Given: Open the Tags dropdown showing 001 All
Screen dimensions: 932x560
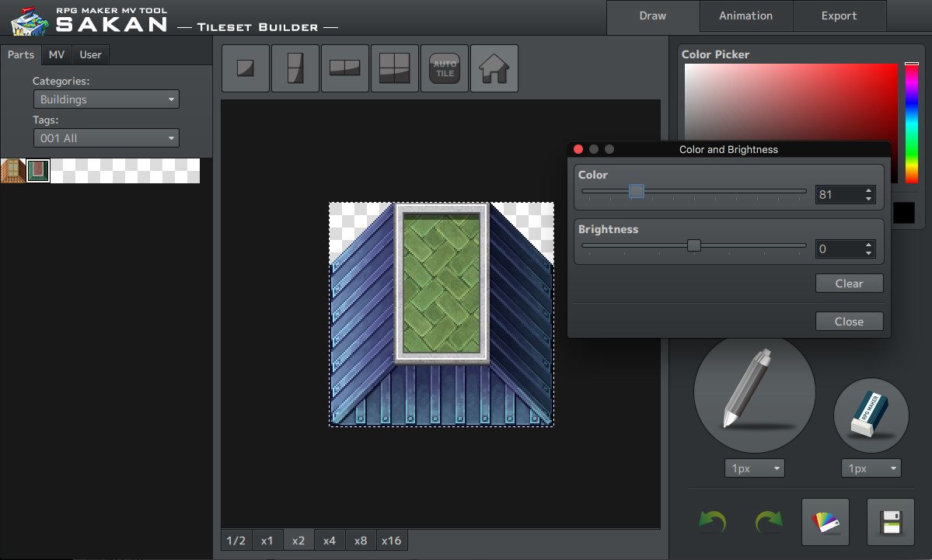Looking at the screenshot, I should pos(106,137).
